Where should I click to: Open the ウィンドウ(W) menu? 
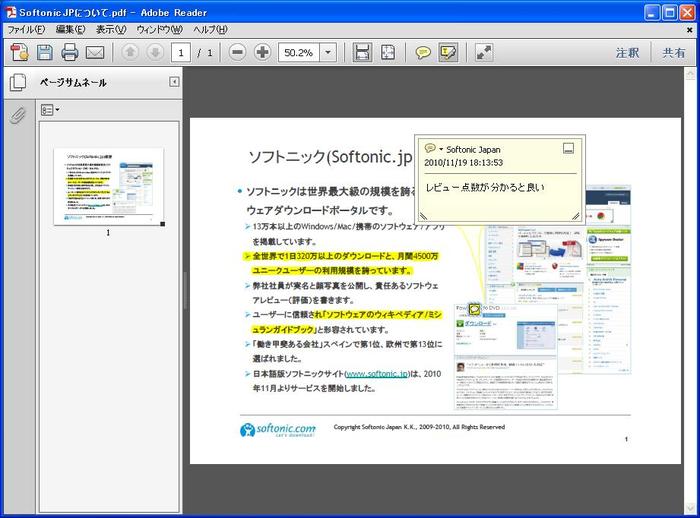click(159, 29)
